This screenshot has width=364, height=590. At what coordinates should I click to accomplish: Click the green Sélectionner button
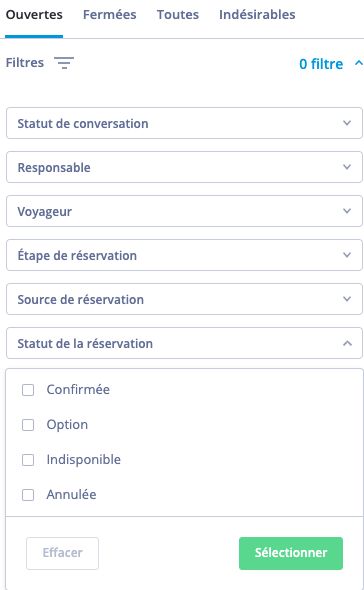pyautogui.click(x=291, y=553)
